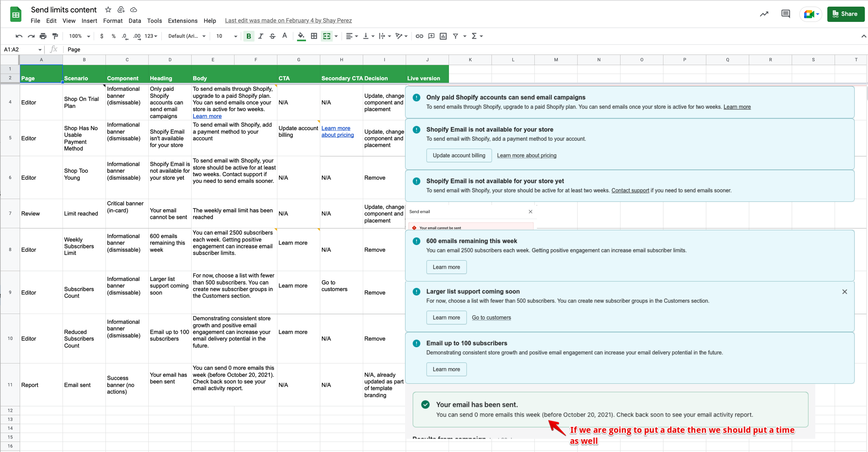Open horizontal align dropdown
Viewport: 868px width, 452px height.
click(x=352, y=36)
